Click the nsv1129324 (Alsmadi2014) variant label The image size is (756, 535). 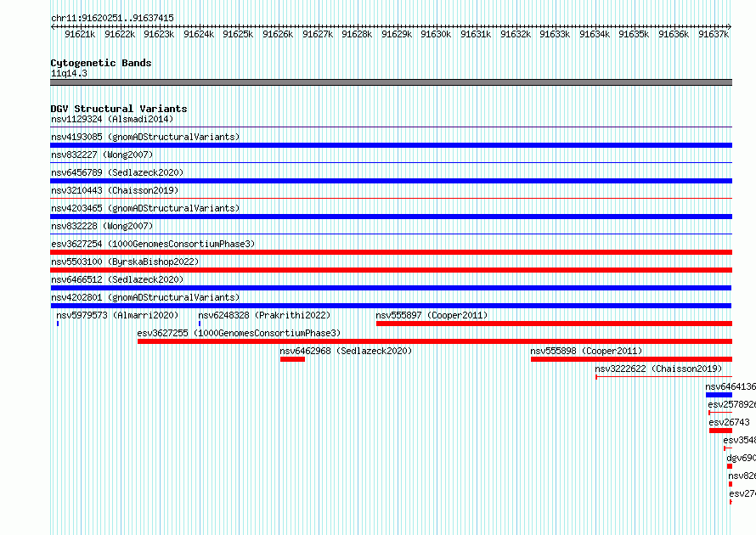[x=112, y=119]
